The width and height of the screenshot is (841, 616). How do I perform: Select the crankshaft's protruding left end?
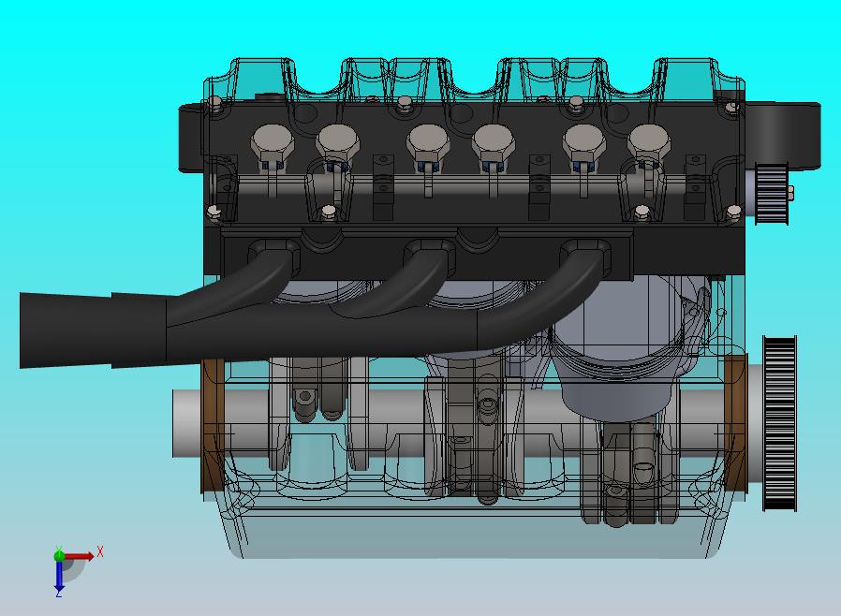click(186, 423)
